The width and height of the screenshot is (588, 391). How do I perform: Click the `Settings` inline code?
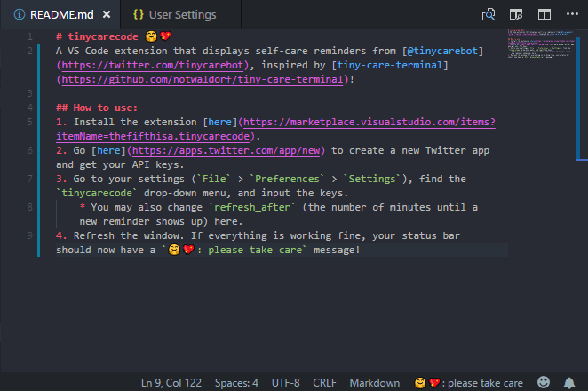pyautogui.click(x=372, y=179)
